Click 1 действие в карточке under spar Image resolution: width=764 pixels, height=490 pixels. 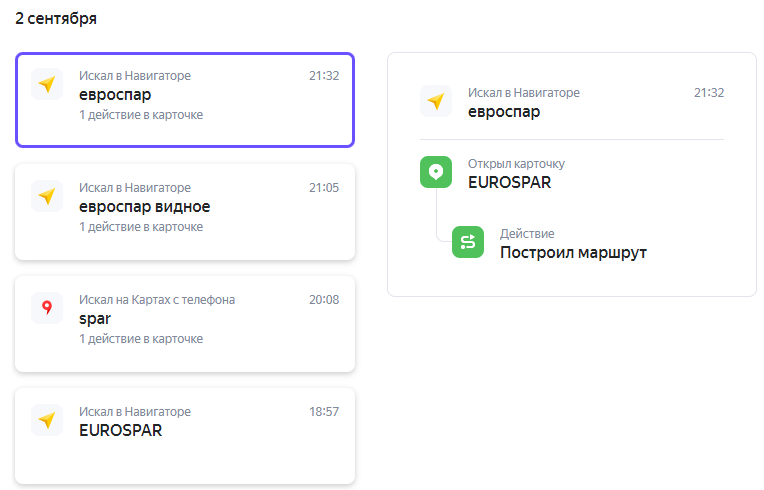(141, 339)
